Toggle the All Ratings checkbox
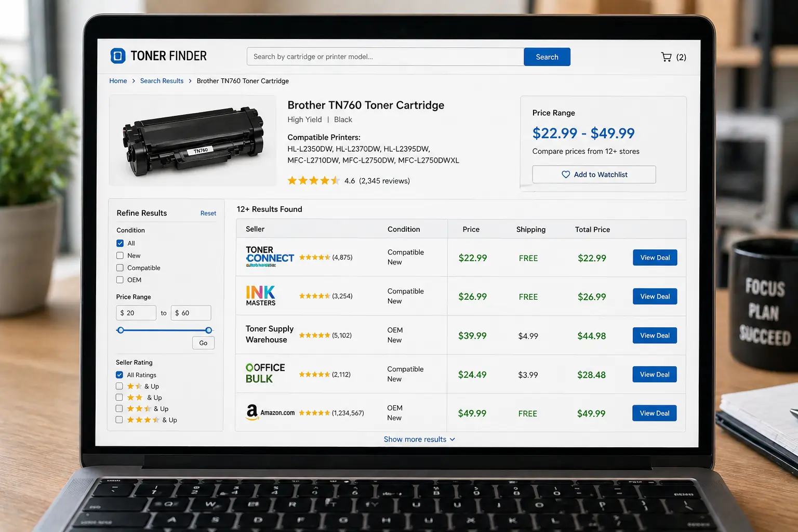The height and width of the screenshot is (532, 798). point(119,375)
